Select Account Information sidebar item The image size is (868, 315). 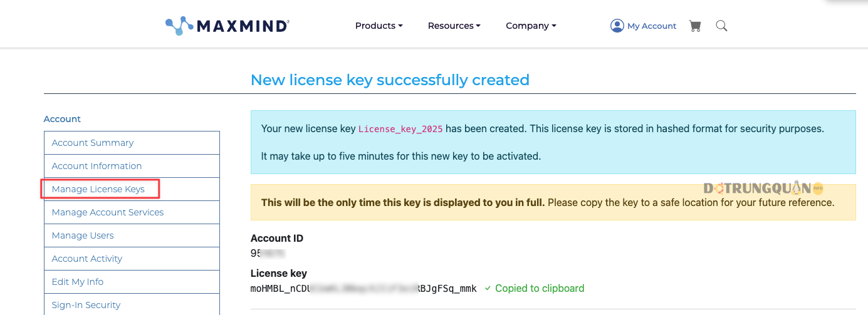tap(132, 166)
